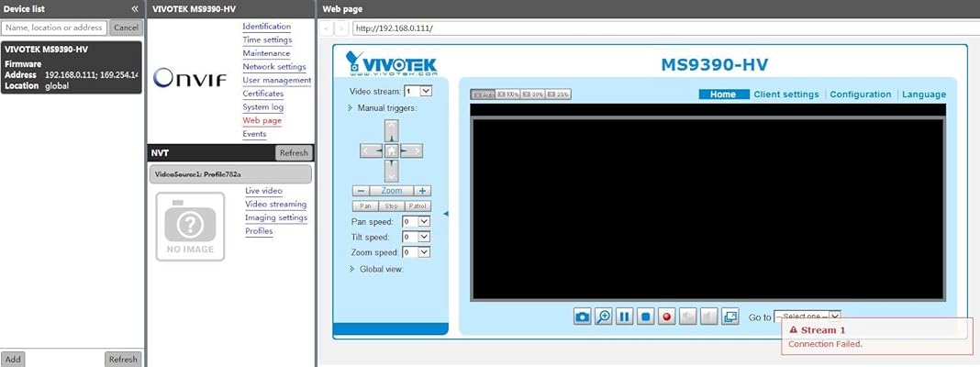980x367 pixels.
Task: Click the Zoom label button
Action: 392,191
